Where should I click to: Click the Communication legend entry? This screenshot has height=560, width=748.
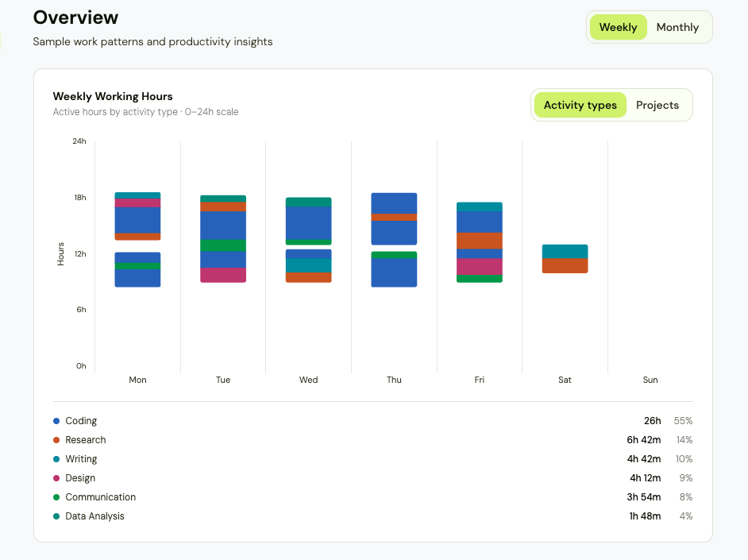coord(372,497)
